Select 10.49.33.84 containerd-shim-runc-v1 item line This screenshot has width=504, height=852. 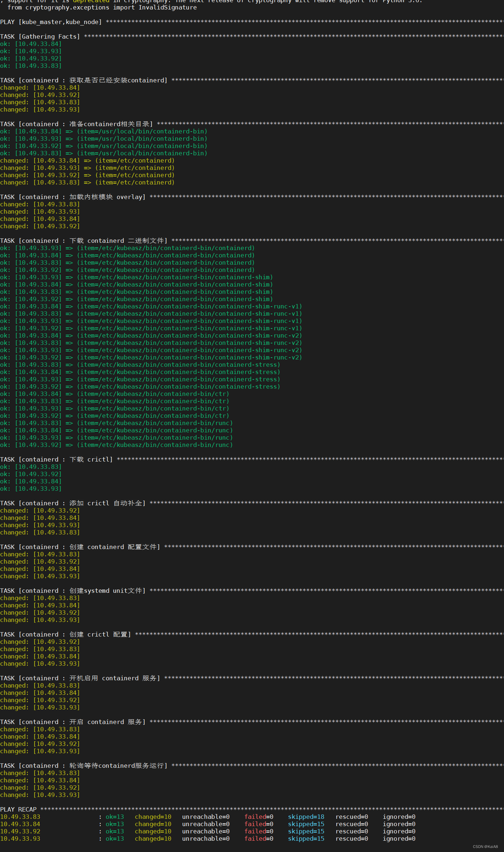click(151, 306)
